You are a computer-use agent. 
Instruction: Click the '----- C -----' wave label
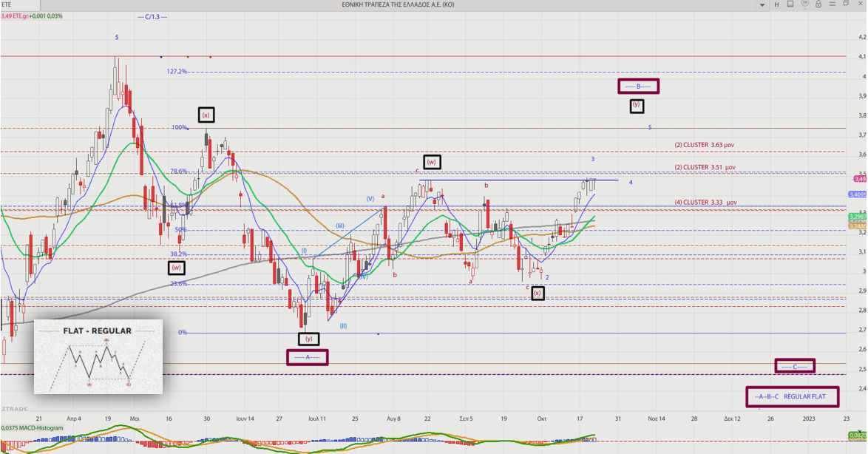click(x=794, y=366)
